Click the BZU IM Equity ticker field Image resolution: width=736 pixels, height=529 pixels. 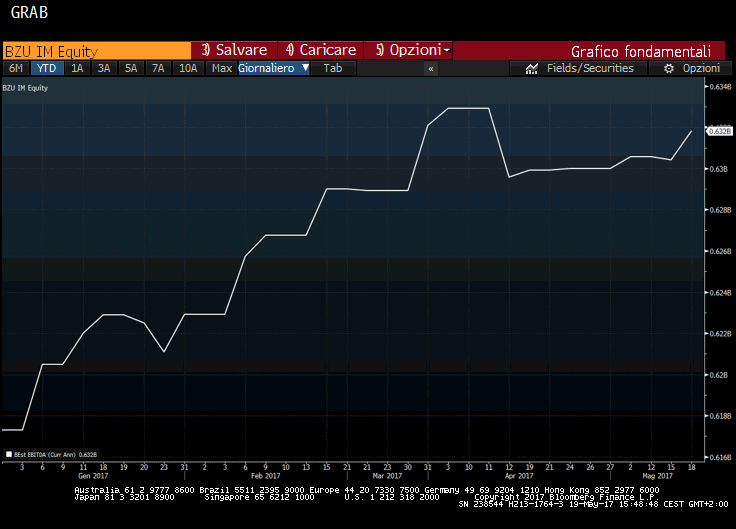coord(96,50)
